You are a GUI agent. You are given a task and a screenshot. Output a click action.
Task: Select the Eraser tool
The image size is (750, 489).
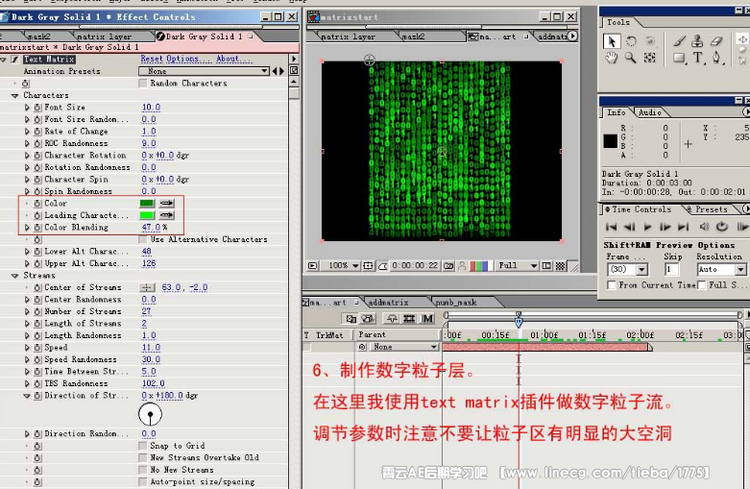(x=716, y=41)
